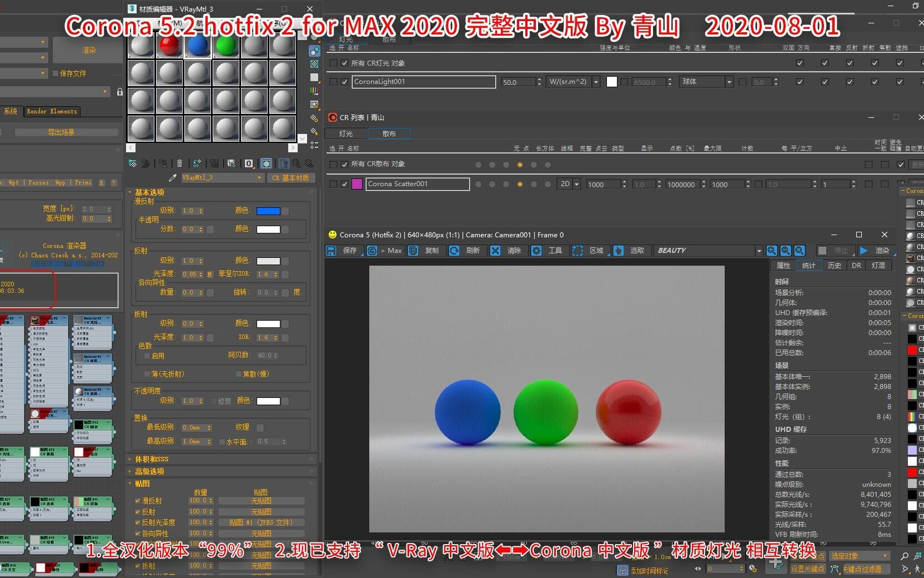The width and height of the screenshot is (924, 578).
Task: Click the lock icon beside the preset dropdown
Action: pyautogui.click(x=119, y=92)
